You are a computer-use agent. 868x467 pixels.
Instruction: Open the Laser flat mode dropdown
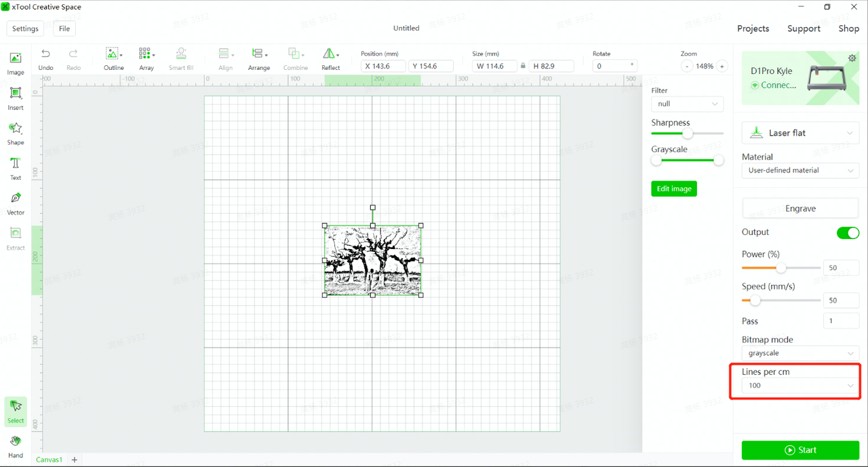(x=800, y=133)
